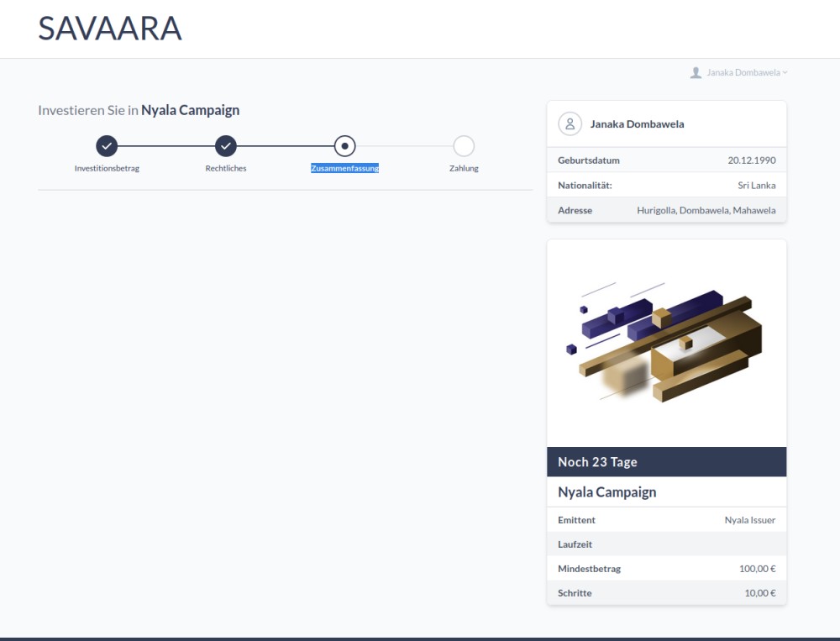Image resolution: width=840 pixels, height=641 pixels.
Task: Click the Investitionsbetrag checkmark step circle
Action: [x=107, y=146]
